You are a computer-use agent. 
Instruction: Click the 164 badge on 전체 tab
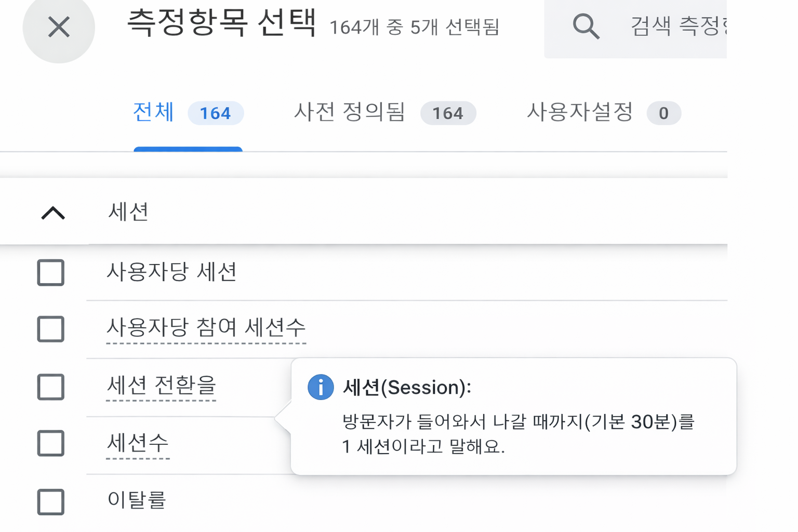coord(215,113)
